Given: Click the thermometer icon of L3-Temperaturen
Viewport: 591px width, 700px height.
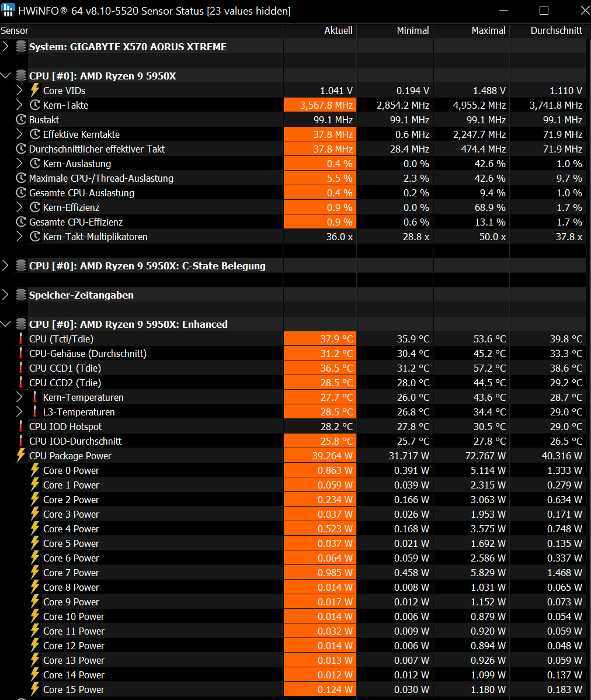Looking at the screenshot, I should (x=35, y=412).
